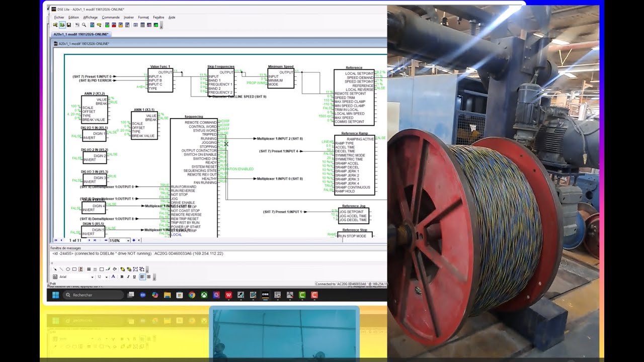Select the line drawing tool

coord(61,269)
